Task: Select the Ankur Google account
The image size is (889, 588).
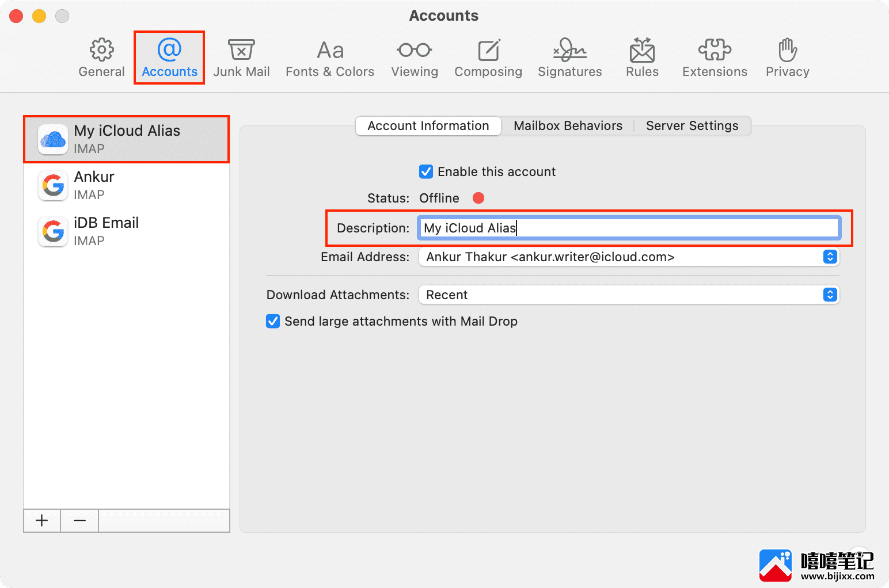Action: pyautogui.click(x=127, y=185)
